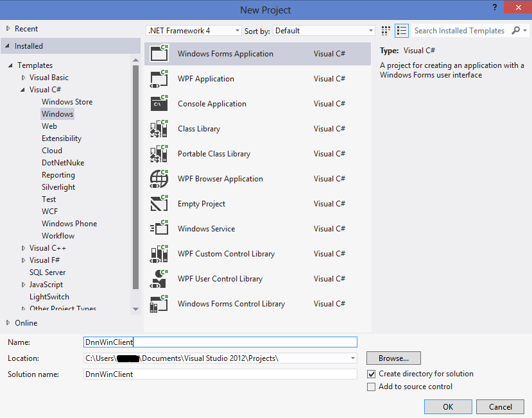Click the Search Installed Templates field

click(459, 31)
